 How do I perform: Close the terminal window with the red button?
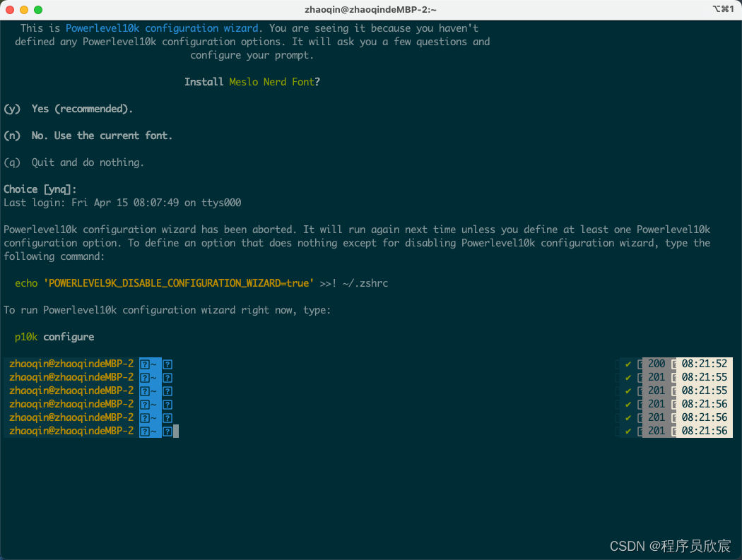point(10,10)
